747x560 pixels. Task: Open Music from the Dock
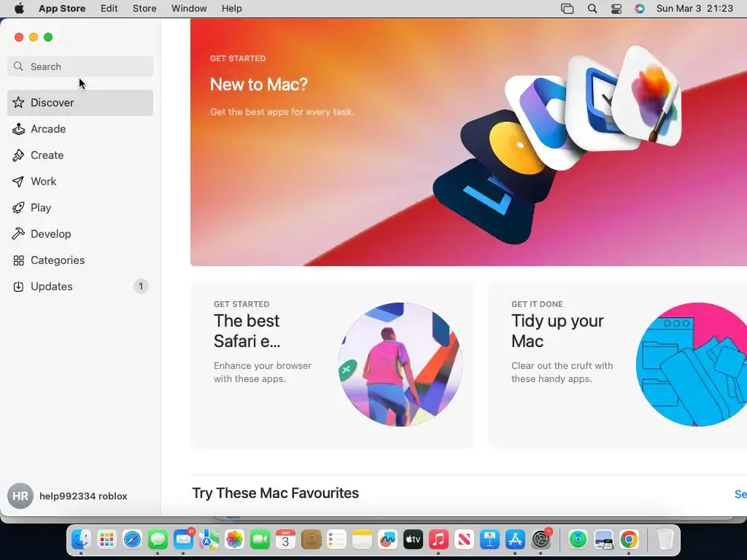coord(438,540)
